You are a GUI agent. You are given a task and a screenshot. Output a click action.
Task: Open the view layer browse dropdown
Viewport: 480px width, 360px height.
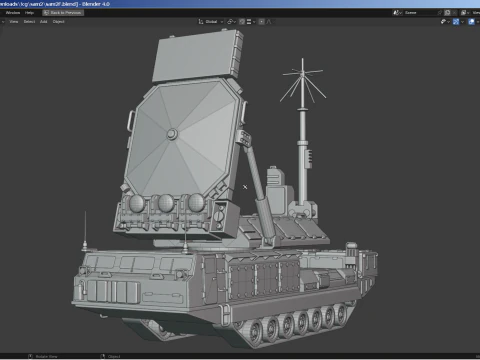tap(465, 13)
